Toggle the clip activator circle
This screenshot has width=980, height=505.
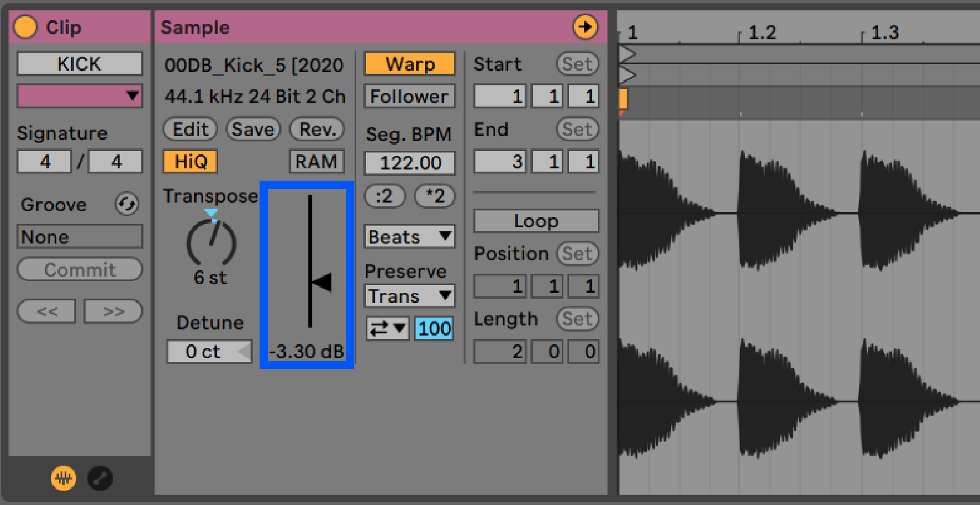pos(25,26)
